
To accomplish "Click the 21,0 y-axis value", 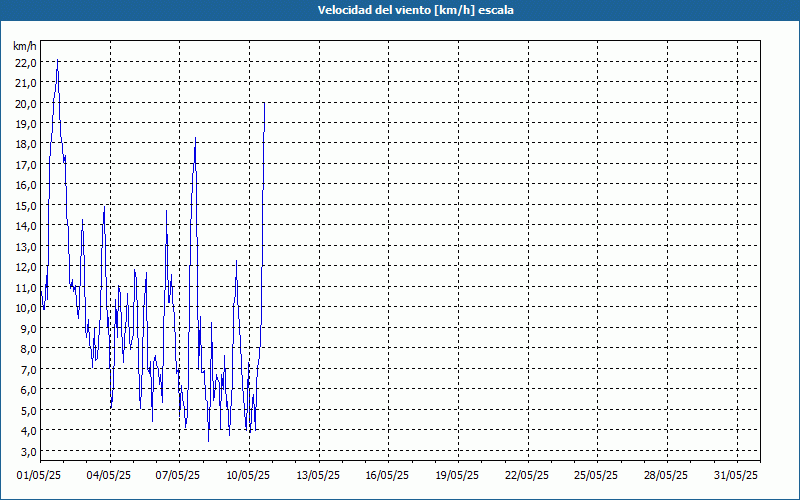I will click(26, 83).
